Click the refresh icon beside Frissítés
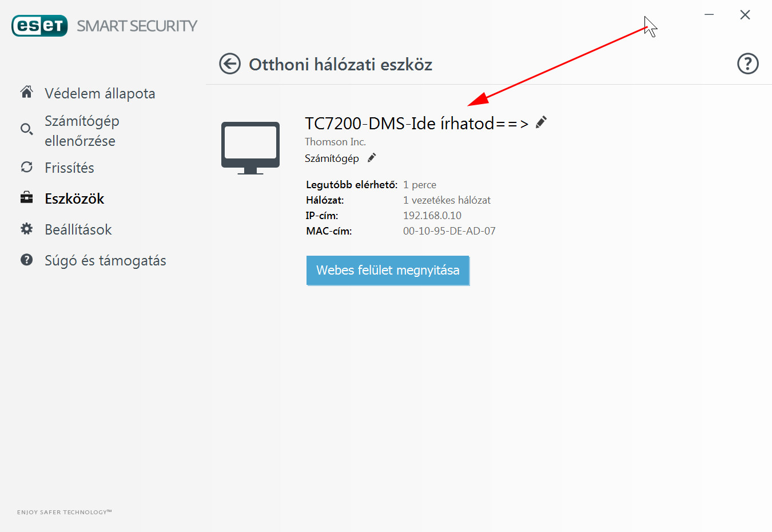This screenshot has height=532, width=772. [26, 167]
